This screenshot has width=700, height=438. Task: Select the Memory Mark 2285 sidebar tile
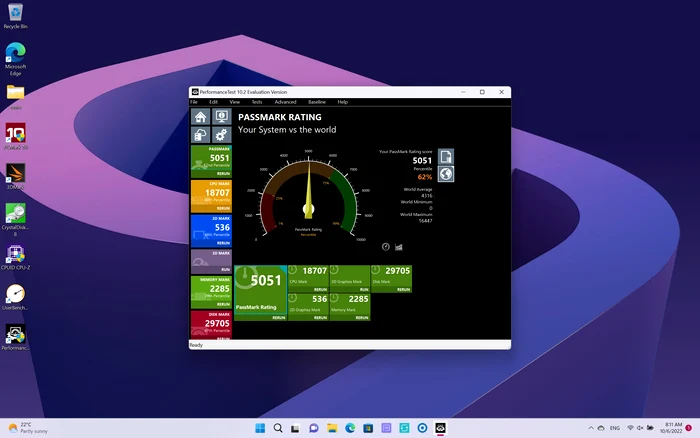211,292
